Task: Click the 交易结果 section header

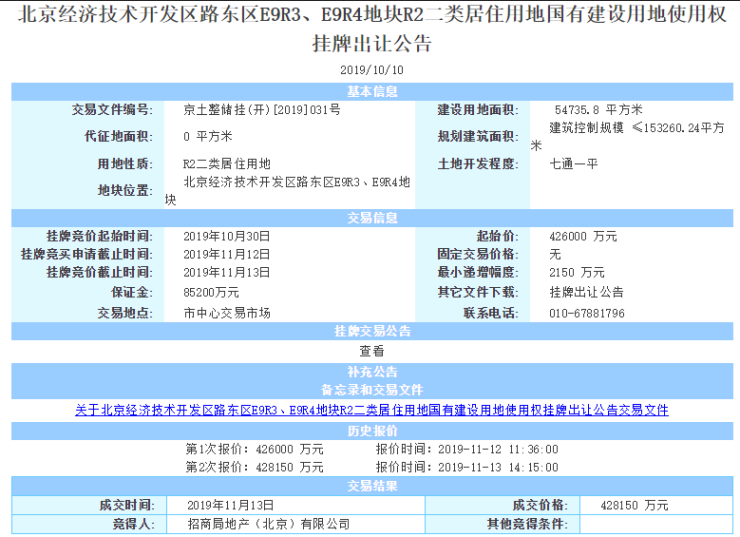Action: click(371, 486)
